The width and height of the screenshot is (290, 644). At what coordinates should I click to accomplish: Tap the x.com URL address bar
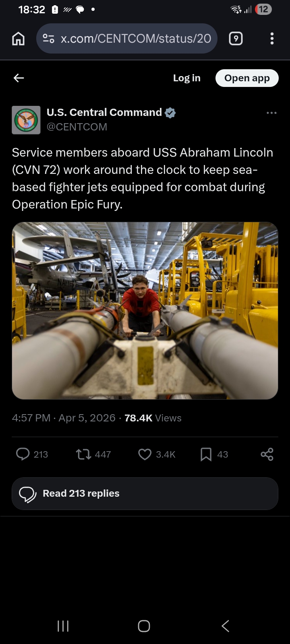coord(135,39)
